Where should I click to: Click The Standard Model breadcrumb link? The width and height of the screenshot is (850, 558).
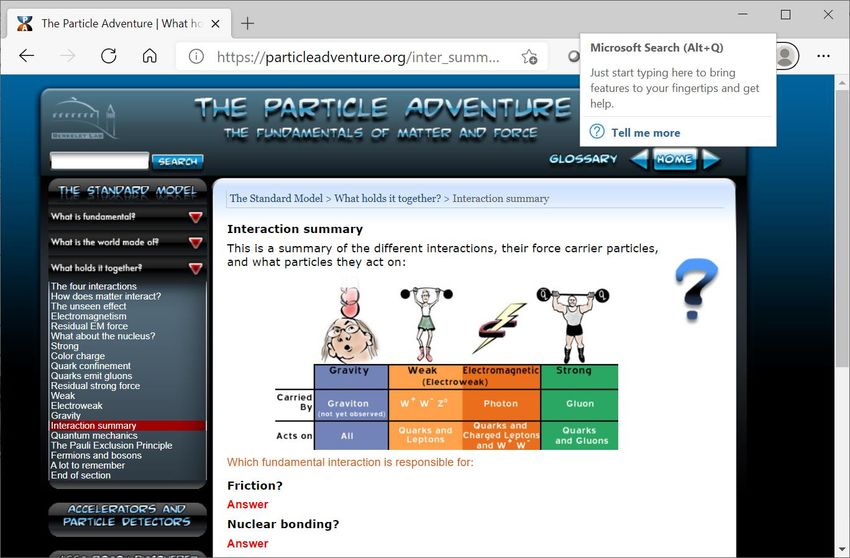(x=276, y=198)
